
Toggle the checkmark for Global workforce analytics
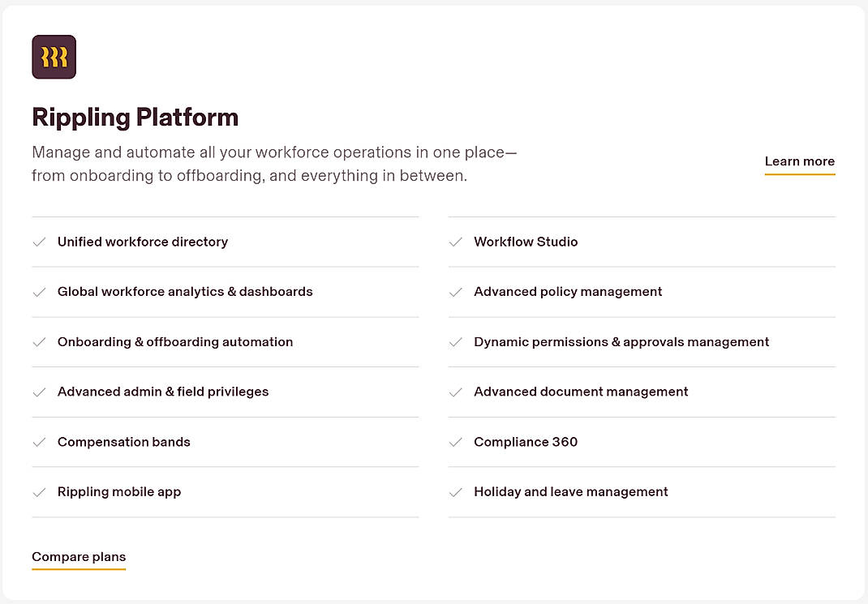pyautogui.click(x=40, y=292)
